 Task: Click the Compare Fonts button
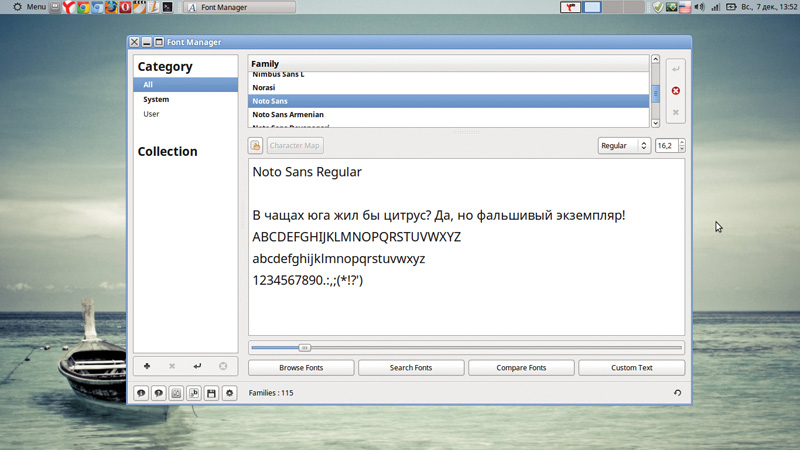pyautogui.click(x=521, y=368)
